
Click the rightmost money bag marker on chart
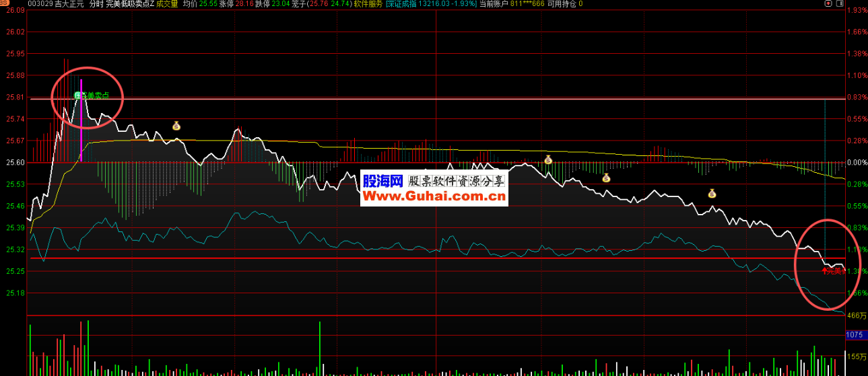point(712,194)
